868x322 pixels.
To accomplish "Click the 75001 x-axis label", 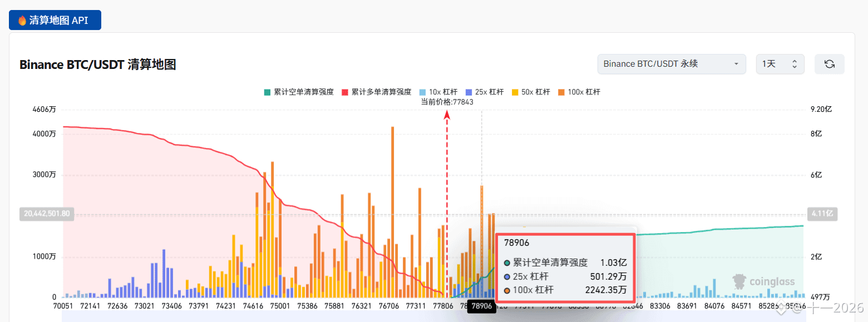I will click(x=280, y=306).
